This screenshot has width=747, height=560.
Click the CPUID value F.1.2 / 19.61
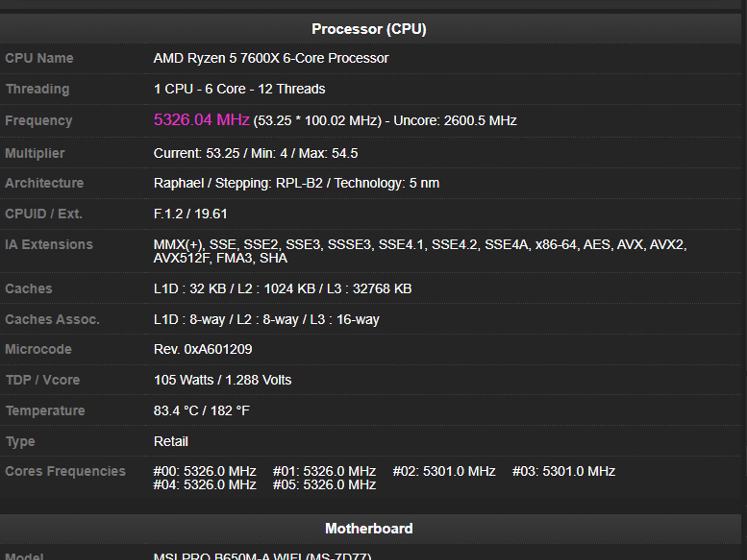tap(190, 214)
